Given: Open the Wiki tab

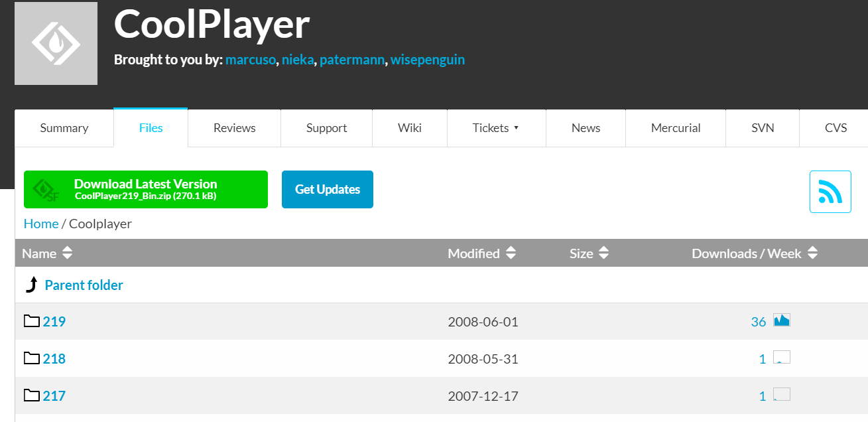Looking at the screenshot, I should tap(410, 128).
